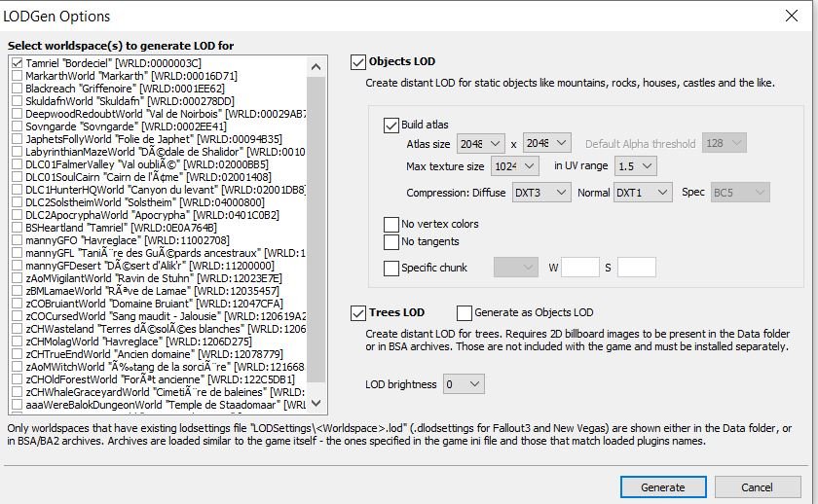
Task: Expand the in UV range dropdown
Action: pos(635,166)
